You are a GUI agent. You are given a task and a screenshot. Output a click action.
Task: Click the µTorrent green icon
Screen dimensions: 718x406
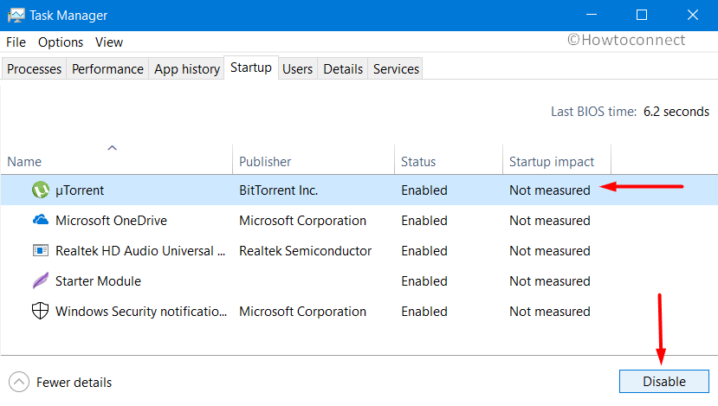click(x=40, y=190)
